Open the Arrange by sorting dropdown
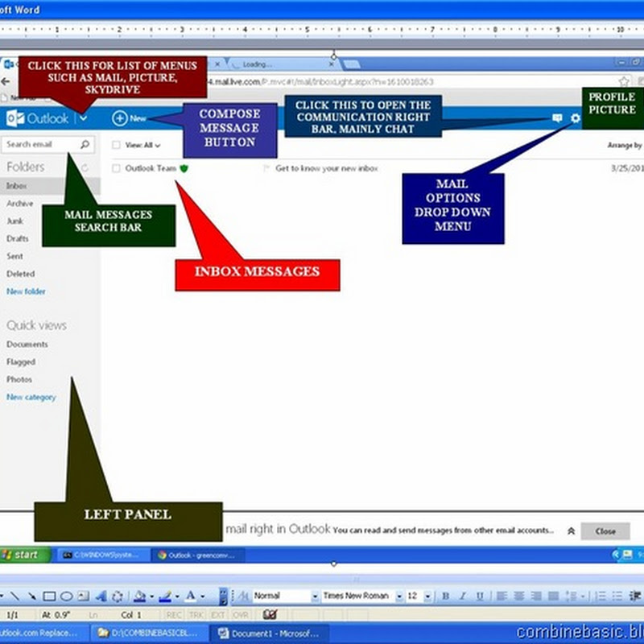 [x=625, y=145]
